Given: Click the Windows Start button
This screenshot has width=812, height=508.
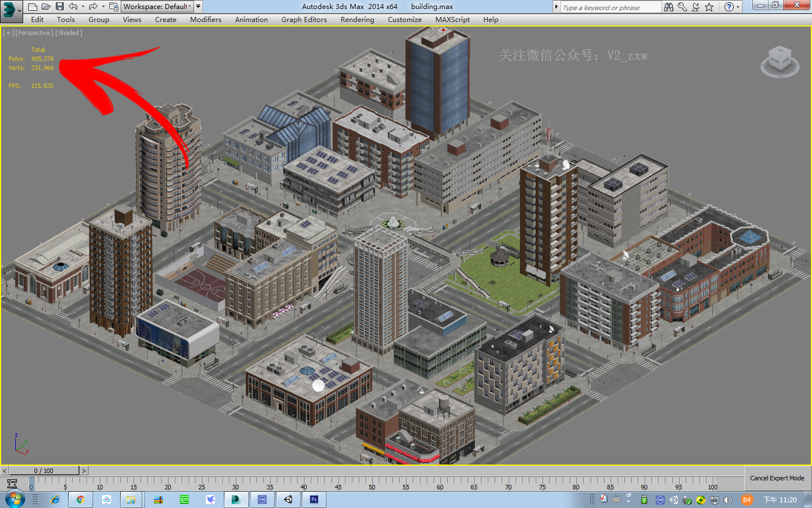Looking at the screenshot, I should click(14, 500).
